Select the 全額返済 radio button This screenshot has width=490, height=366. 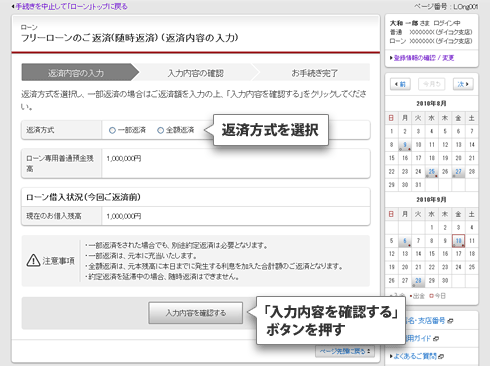tap(160, 130)
